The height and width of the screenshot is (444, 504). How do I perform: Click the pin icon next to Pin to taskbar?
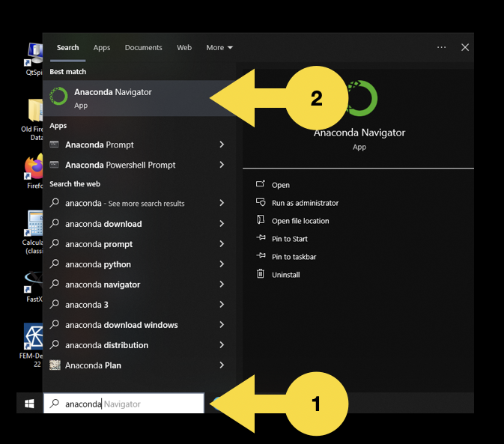(261, 256)
